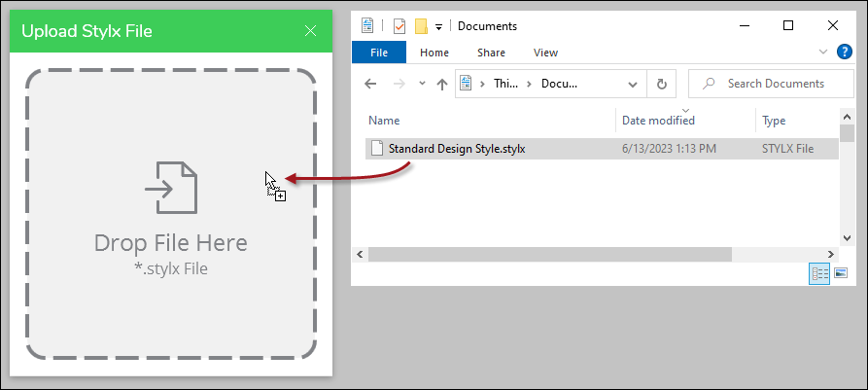The image size is (868, 390).
Task: Minimize the Documents window
Action: [745, 25]
